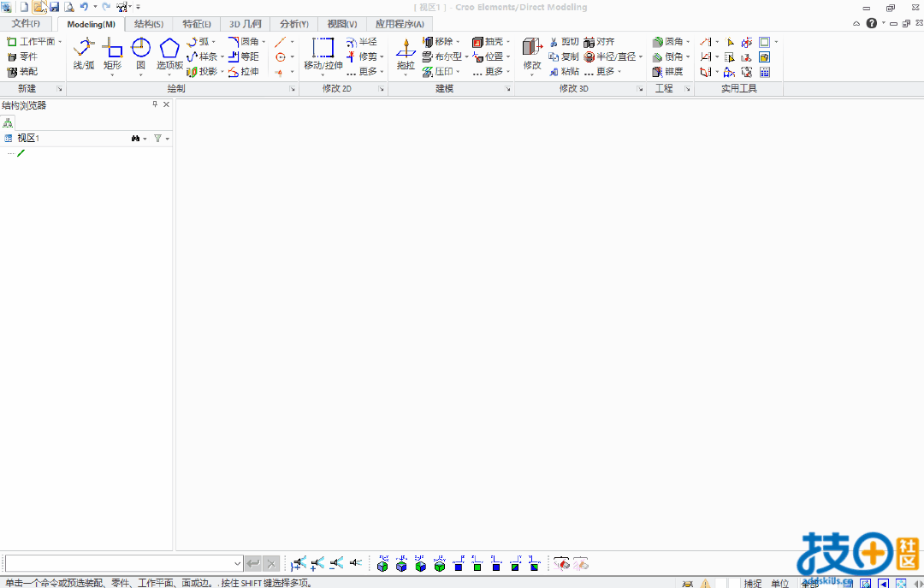Expand the 绘制 group dialog launcher

pos(293,88)
